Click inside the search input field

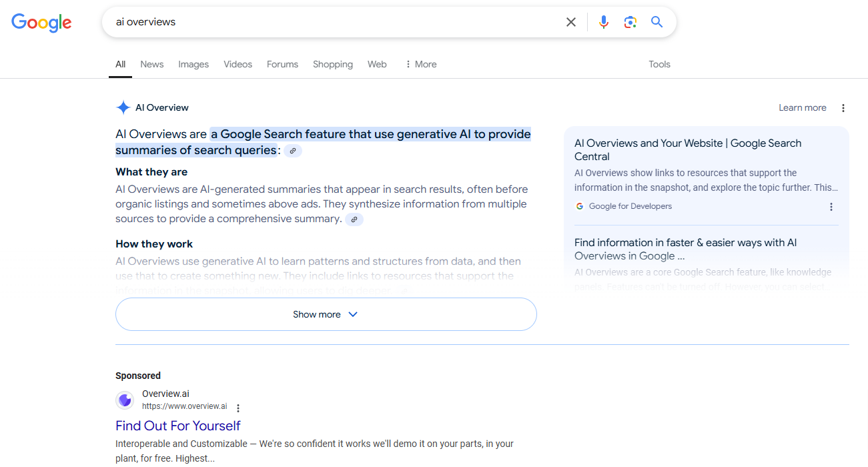(x=334, y=22)
